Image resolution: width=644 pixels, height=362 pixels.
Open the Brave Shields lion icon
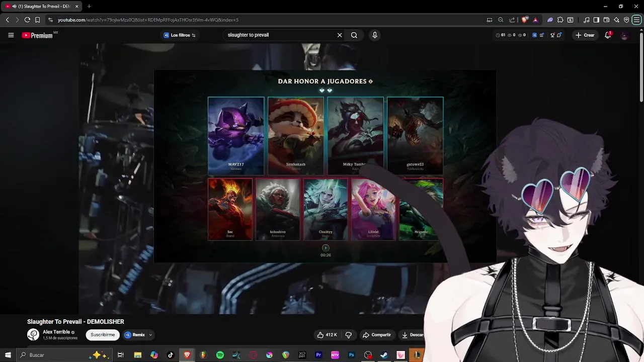(x=525, y=20)
